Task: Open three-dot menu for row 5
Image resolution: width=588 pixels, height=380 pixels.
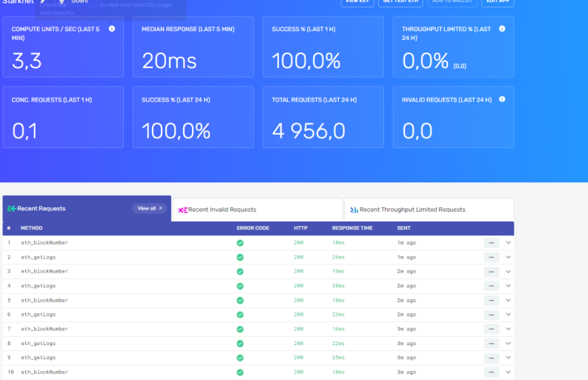Action: pyautogui.click(x=492, y=301)
